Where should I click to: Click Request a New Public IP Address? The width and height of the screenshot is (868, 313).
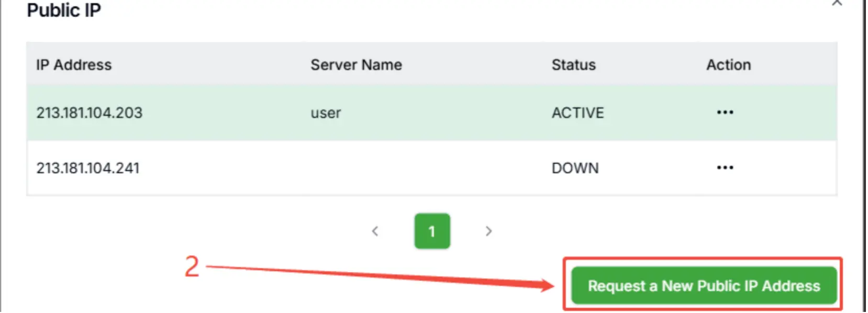(703, 286)
